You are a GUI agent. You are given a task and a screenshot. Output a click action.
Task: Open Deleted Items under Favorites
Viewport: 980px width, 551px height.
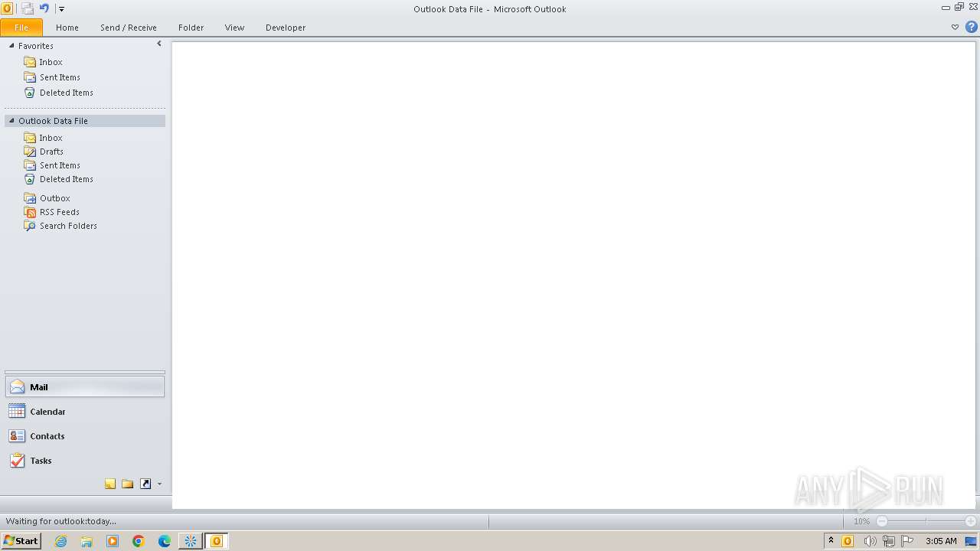pos(67,93)
